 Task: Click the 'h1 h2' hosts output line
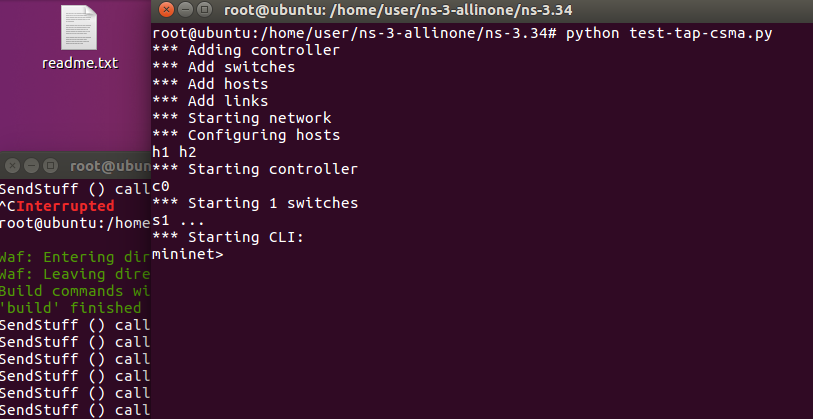click(x=174, y=152)
